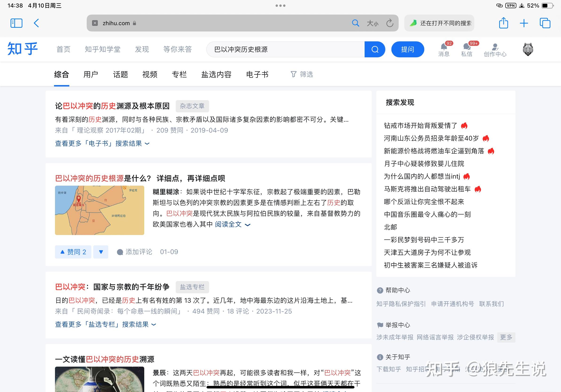Viewport: 561px width, 392px height.
Task: Select the 电子书 results tab
Action: [x=257, y=74]
